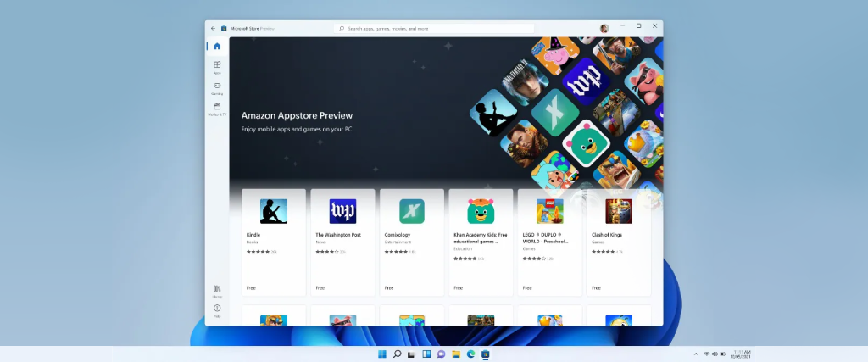This screenshot has height=362, width=868.
Task: Open the Help section in sidebar
Action: [217, 311]
